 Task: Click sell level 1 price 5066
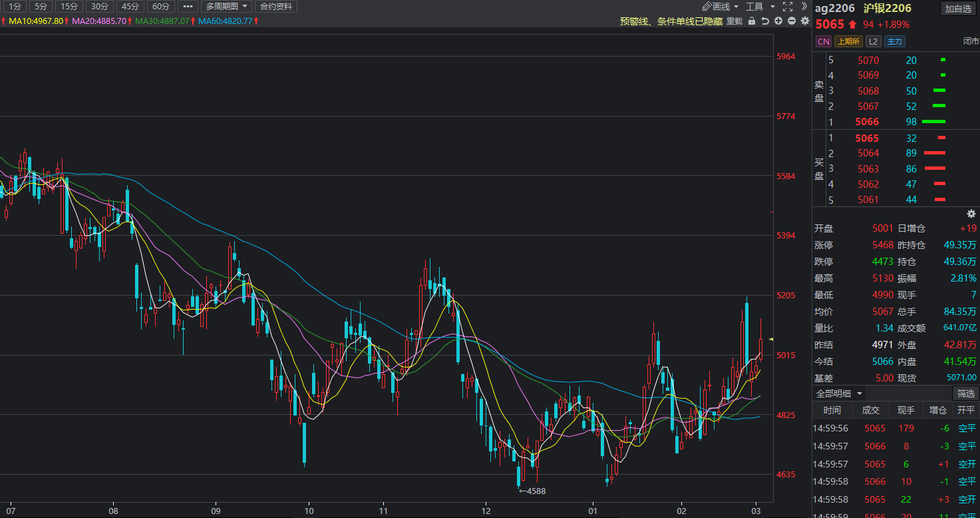tap(868, 122)
